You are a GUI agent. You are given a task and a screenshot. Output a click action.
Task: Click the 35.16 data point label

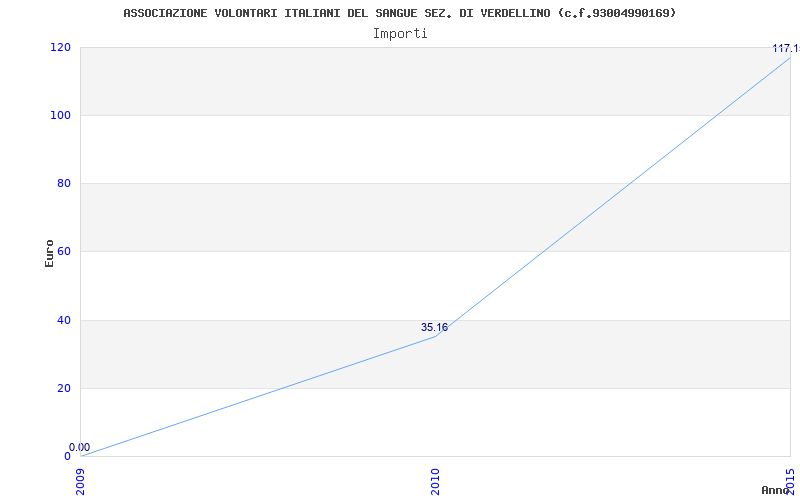(434, 328)
